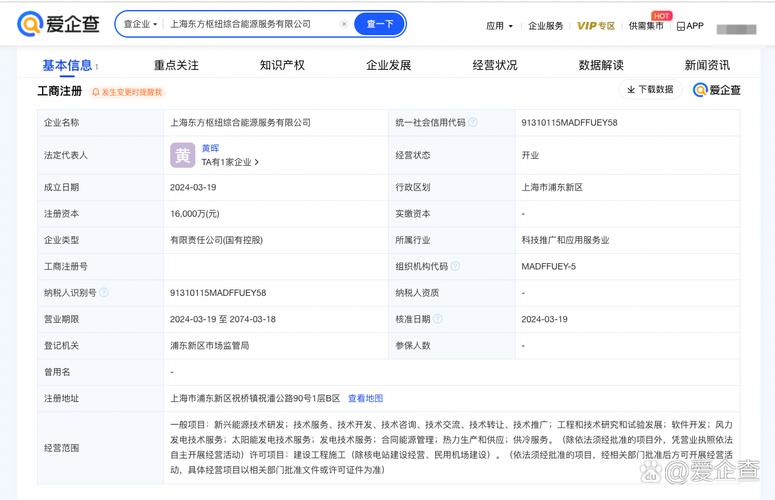Viewport: 775px width, 500px height.
Task: Switch to the 知识产权 tab
Action: pyautogui.click(x=282, y=65)
